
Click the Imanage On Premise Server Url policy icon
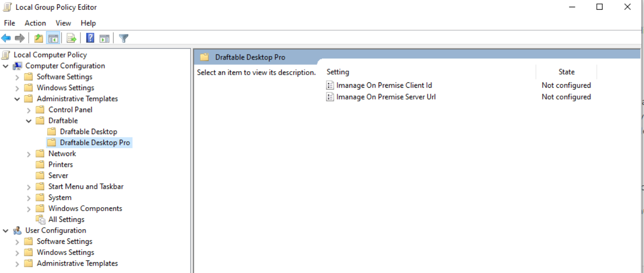330,97
